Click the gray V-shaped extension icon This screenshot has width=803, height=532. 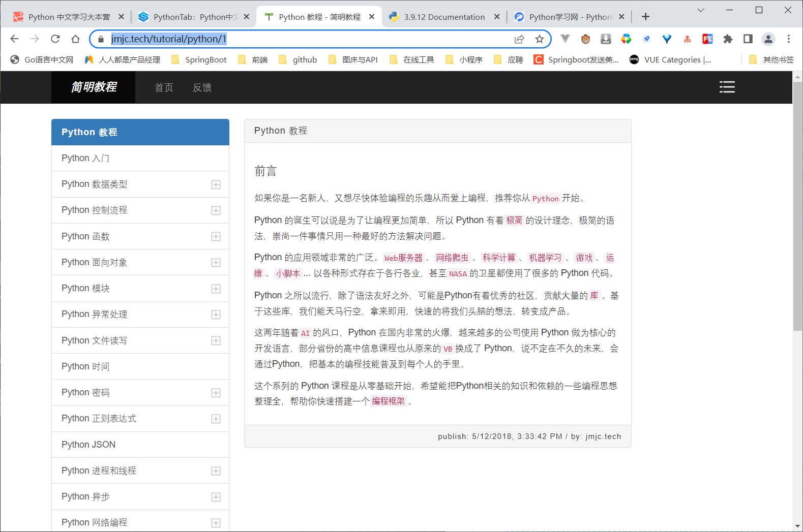565,39
